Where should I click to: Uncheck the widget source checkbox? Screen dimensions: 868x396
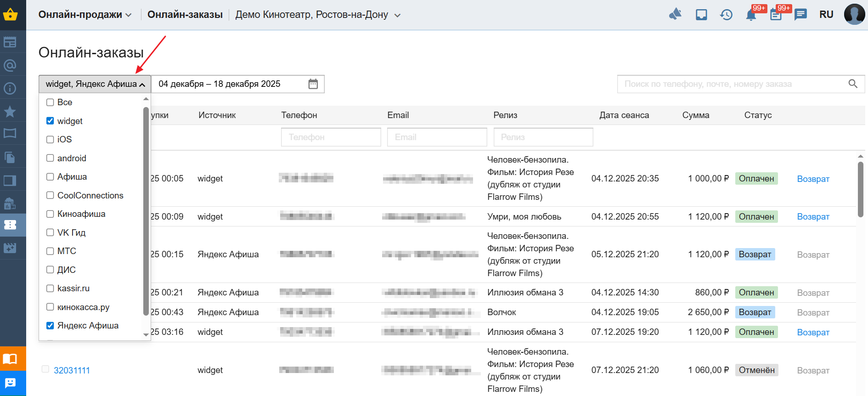[x=51, y=121]
